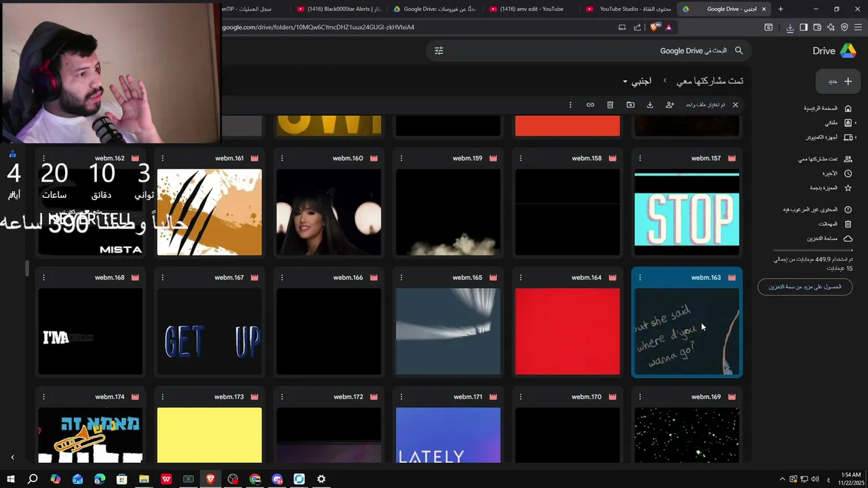This screenshot has width=868, height=488.
Task: Expand the Computers (أجهزة الكمبيوتر) arrow
Action: click(856, 137)
